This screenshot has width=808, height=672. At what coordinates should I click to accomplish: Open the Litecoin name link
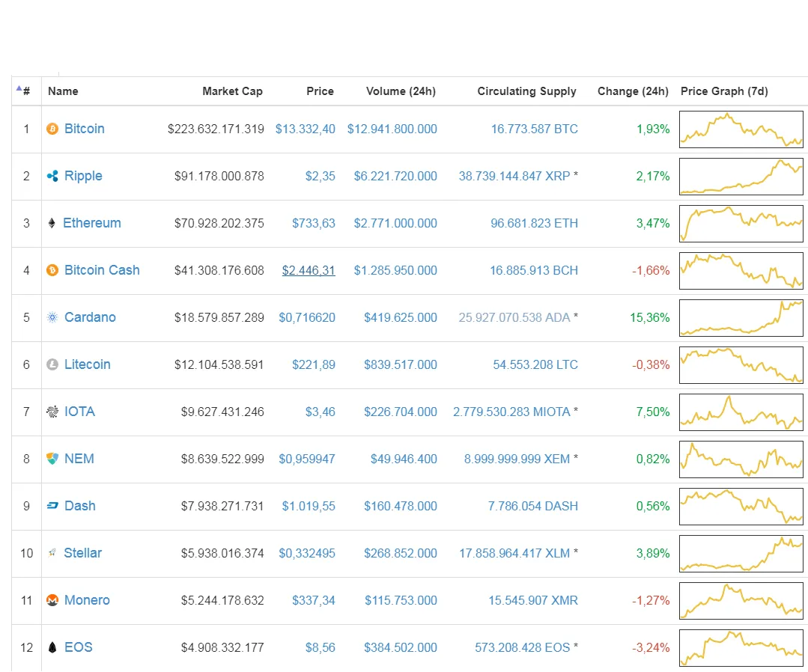[88, 364]
